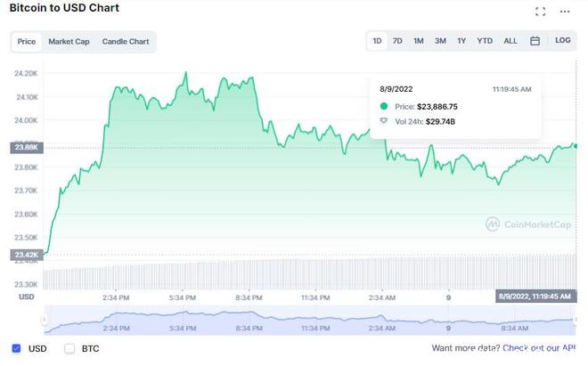Select the YTD time range
Image resolution: width=588 pixels, height=366 pixels.
point(485,41)
